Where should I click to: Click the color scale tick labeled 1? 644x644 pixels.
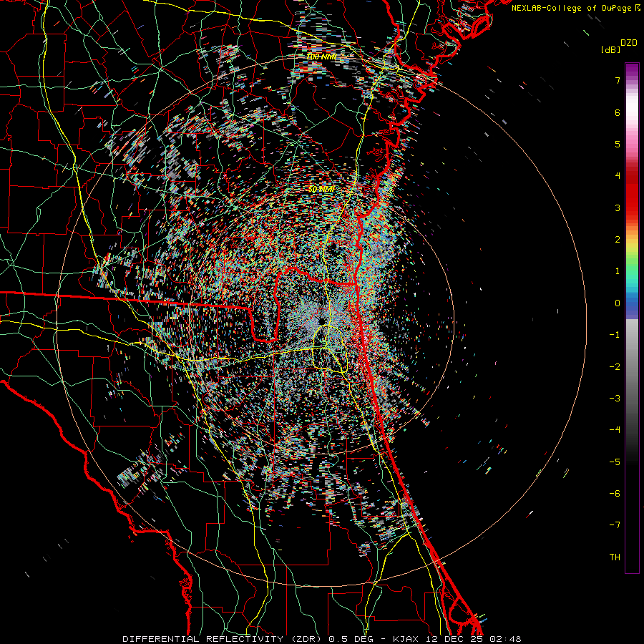618,271
